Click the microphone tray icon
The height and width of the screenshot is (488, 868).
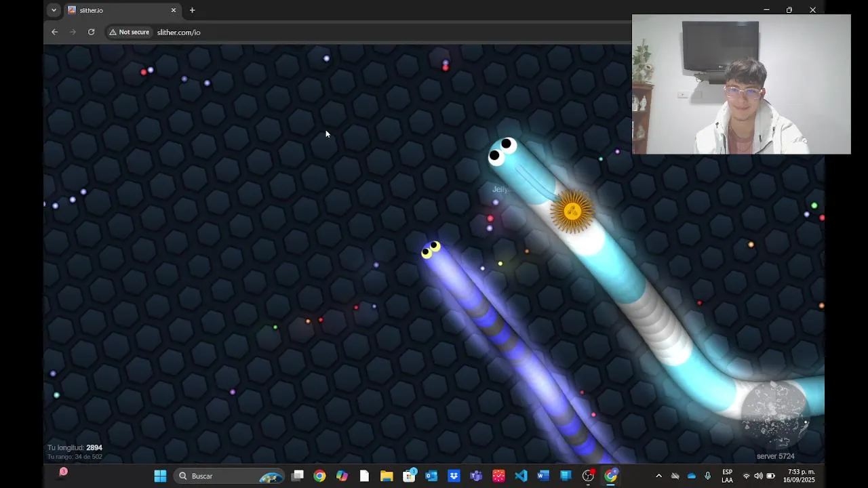[x=707, y=476]
